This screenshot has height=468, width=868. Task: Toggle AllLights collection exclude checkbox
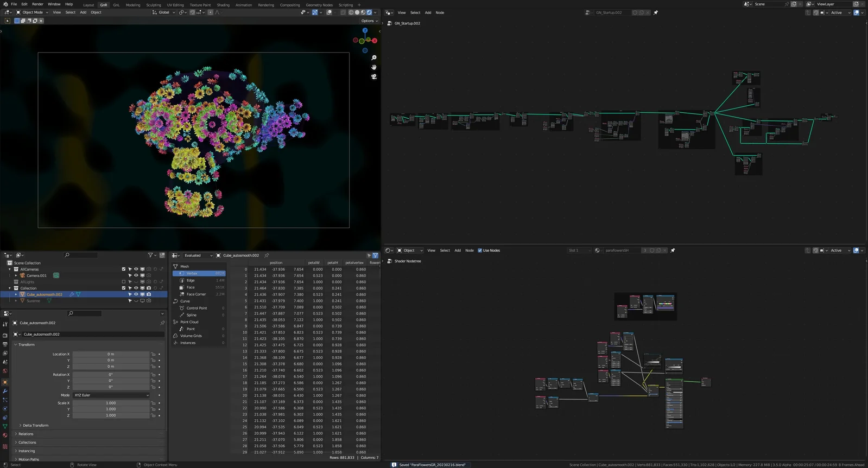tap(124, 282)
